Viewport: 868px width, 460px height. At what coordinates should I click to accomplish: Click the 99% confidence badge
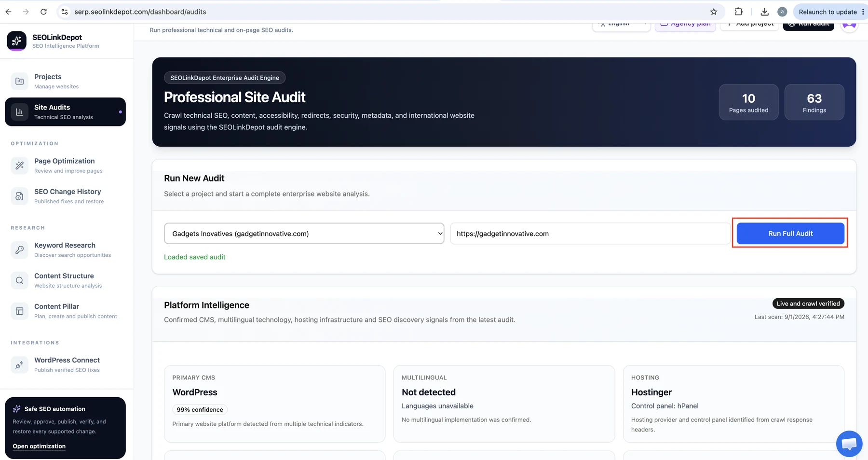point(200,409)
